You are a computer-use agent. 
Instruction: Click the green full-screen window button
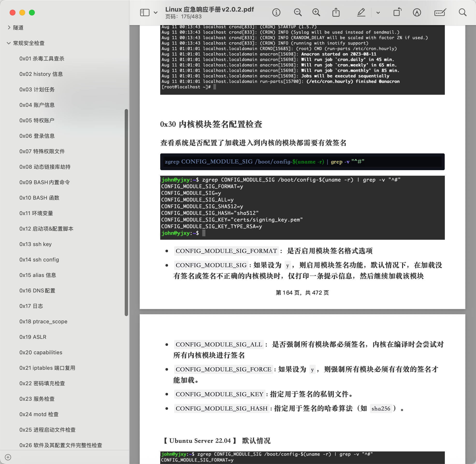click(x=32, y=12)
